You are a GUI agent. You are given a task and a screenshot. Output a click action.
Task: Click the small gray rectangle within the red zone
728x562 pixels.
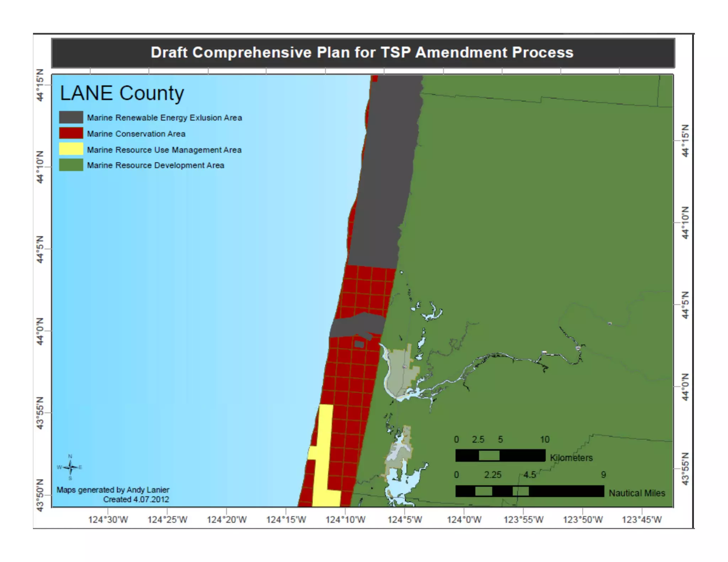pyautogui.click(x=359, y=344)
